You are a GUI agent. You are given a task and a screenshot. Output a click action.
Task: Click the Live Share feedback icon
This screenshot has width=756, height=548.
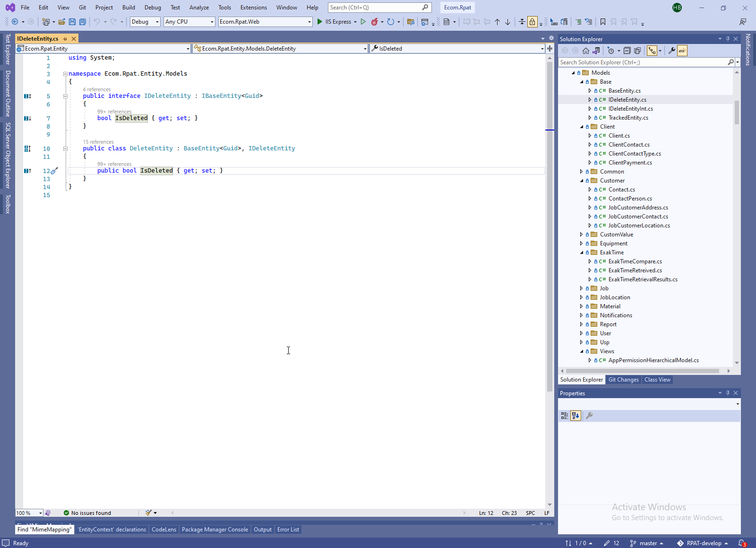point(743,22)
